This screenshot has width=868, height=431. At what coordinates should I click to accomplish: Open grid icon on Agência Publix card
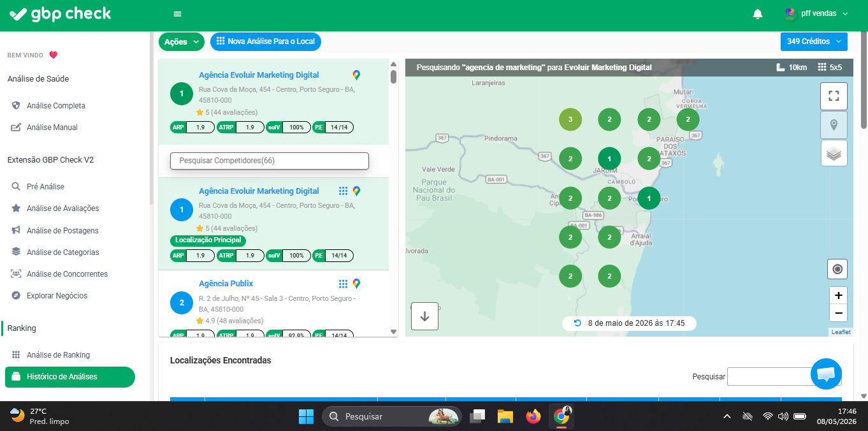tap(343, 284)
